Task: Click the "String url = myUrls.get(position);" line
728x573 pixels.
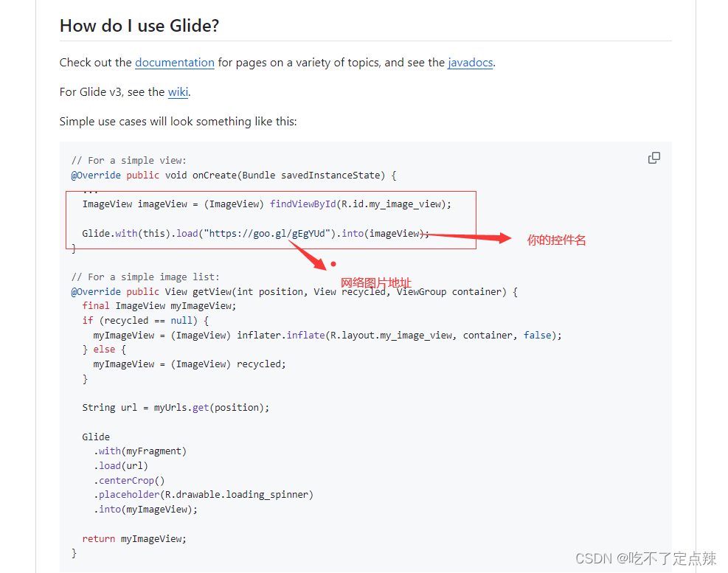Action: tap(176, 408)
